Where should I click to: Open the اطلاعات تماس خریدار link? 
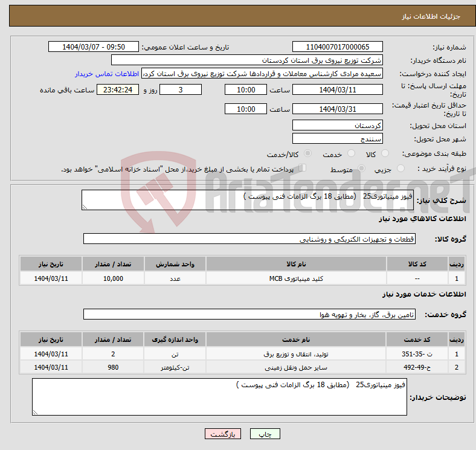tap(107, 74)
